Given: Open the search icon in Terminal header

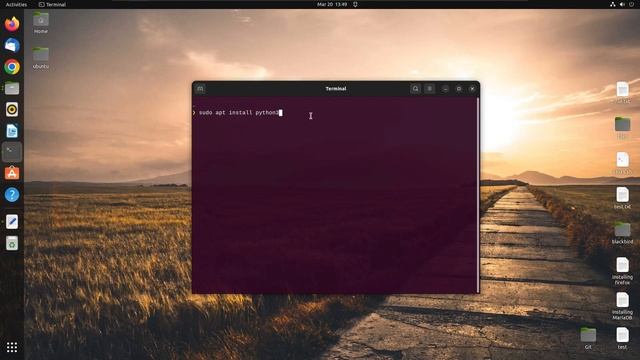Looking at the screenshot, I should tap(416, 89).
